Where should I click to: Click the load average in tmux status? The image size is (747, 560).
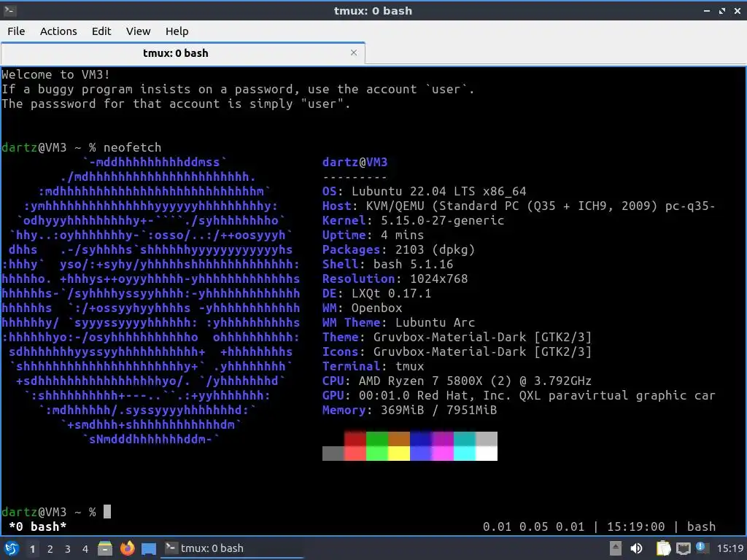tap(533, 526)
